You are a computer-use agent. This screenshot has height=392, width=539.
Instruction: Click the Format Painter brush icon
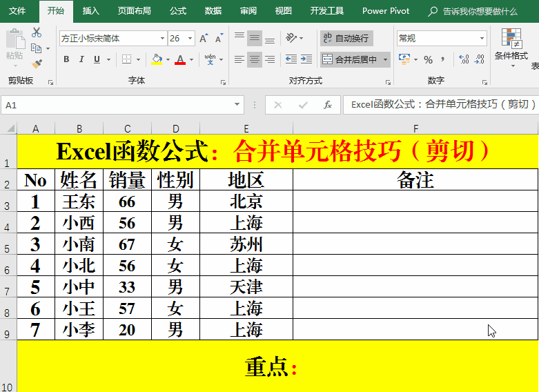click(x=37, y=63)
